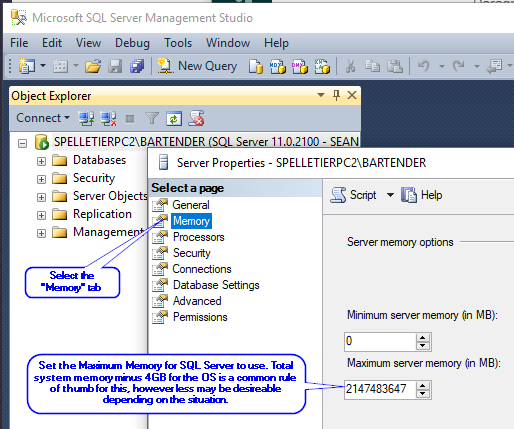Click the Open File folder icon in toolbar
Screen dimensions: 514x429
[93, 66]
